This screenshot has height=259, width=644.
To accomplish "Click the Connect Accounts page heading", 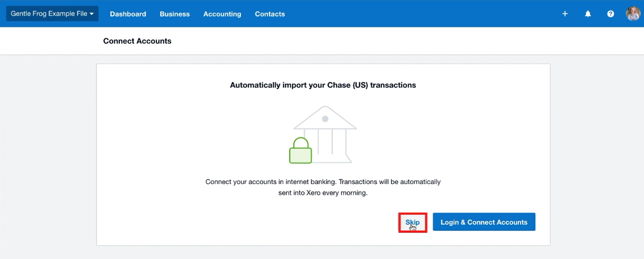I will pyautogui.click(x=137, y=41).
